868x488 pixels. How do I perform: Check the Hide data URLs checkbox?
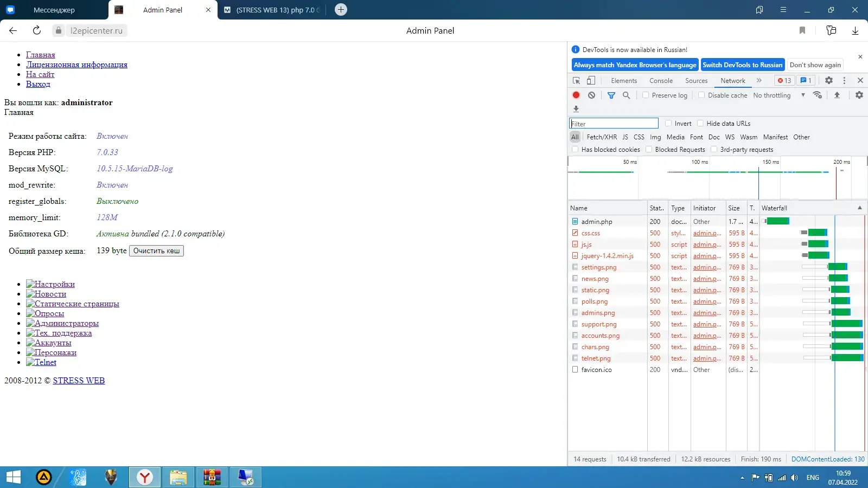700,123
